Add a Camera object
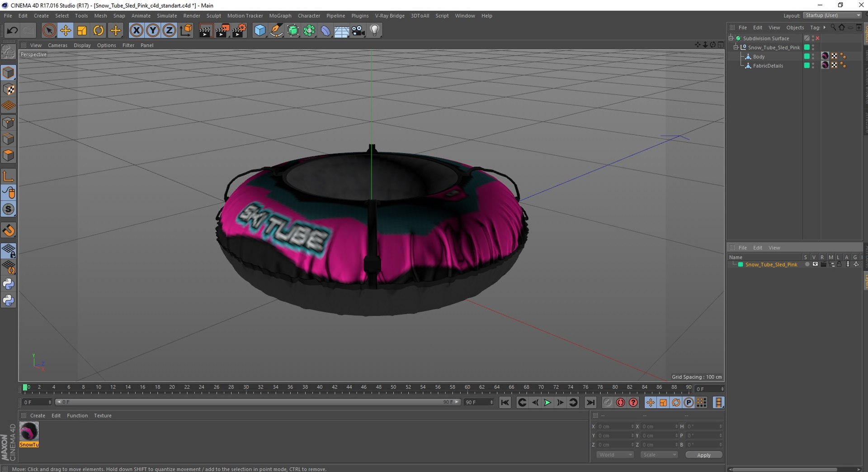The height and width of the screenshot is (472, 868). pyautogui.click(x=358, y=30)
